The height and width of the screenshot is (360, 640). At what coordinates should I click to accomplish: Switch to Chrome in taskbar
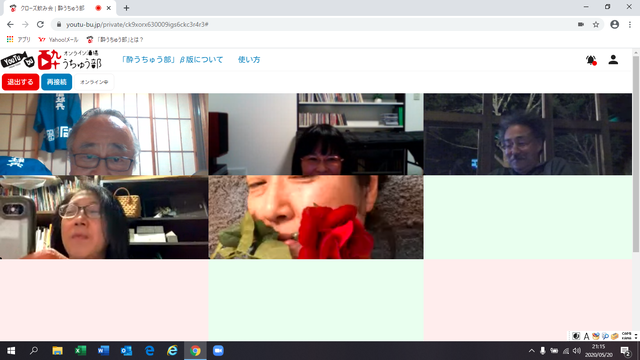click(195, 351)
